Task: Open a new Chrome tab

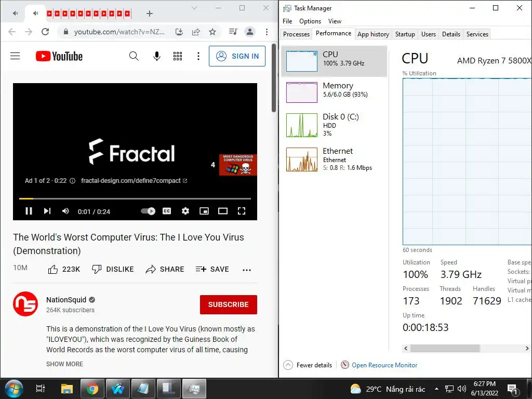Action: (149, 14)
